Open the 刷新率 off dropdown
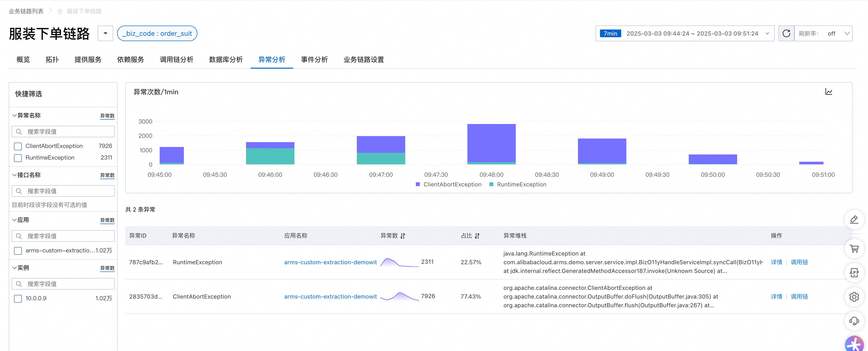 point(823,33)
